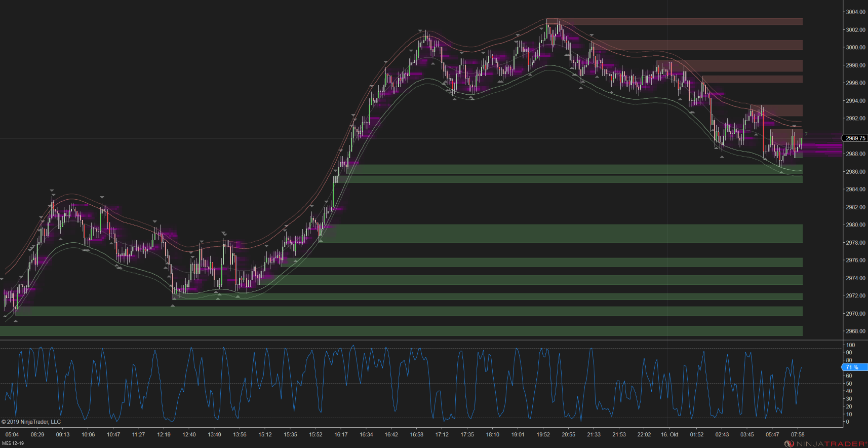868x448 pixels.
Task: Select the 18:10 time axis label
Action: pos(493,434)
